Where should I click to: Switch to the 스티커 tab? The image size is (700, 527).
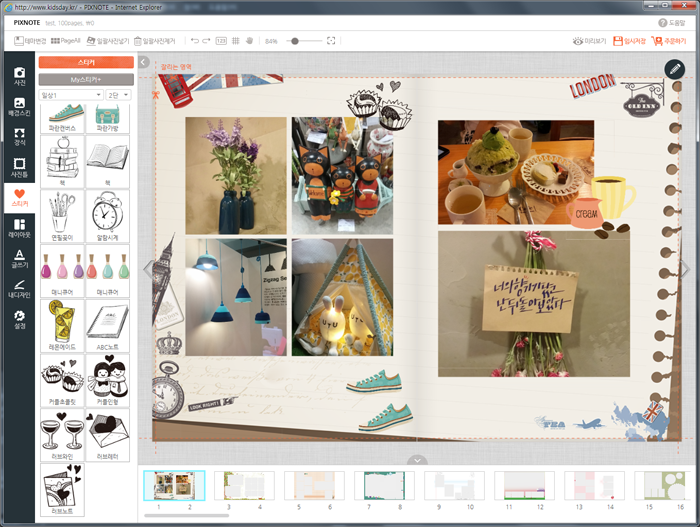[x=86, y=62]
